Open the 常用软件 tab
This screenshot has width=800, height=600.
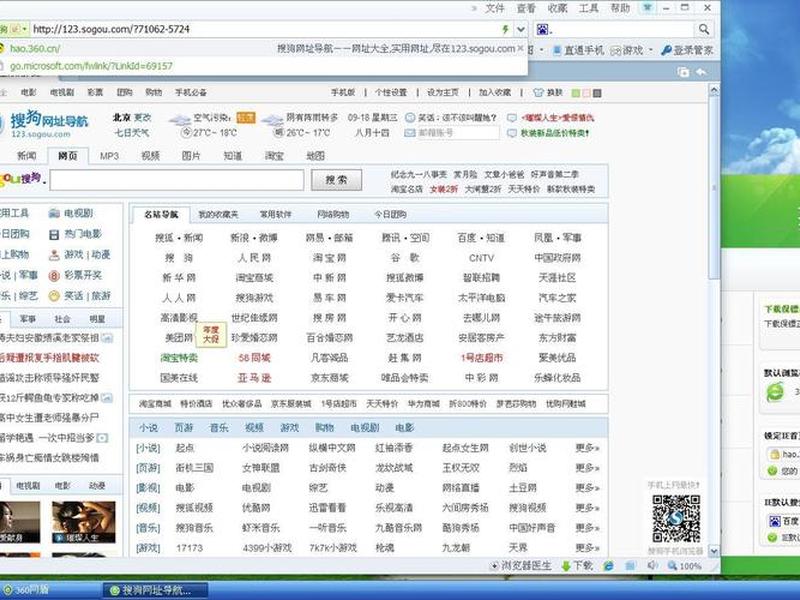[276, 215]
